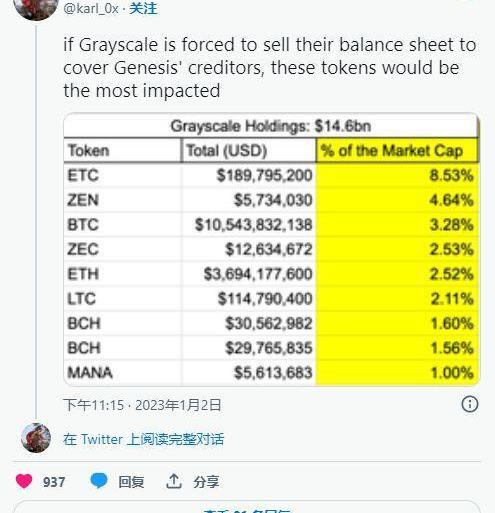Image resolution: width=495 pixels, height=513 pixels.
Task: Open the small profile avatar thumbnail
Action: (x=36, y=438)
